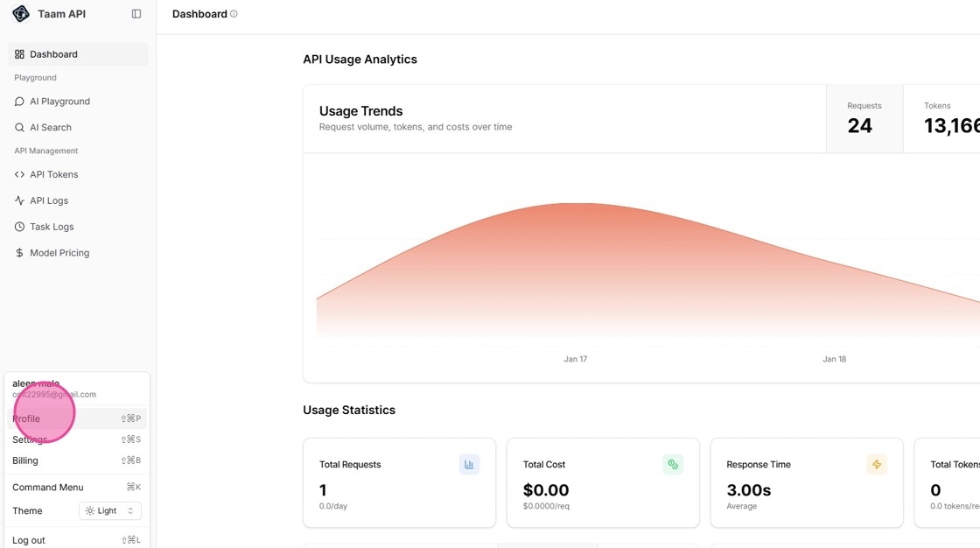Screen dimensions: 980x548
Task: Open the info icon beside Dashboard title
Action: (232, 12)
